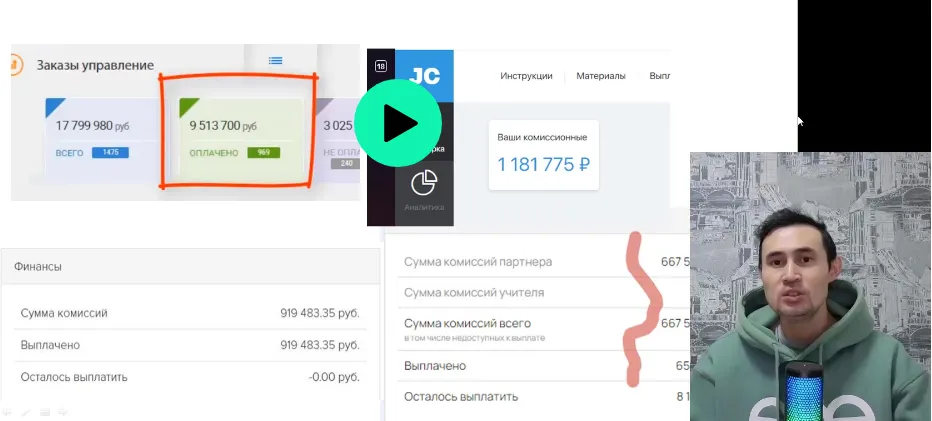The width and height of the screenshot is (932, 421).
Task: Open the Инструкции menu item
Action: [526, 76]
